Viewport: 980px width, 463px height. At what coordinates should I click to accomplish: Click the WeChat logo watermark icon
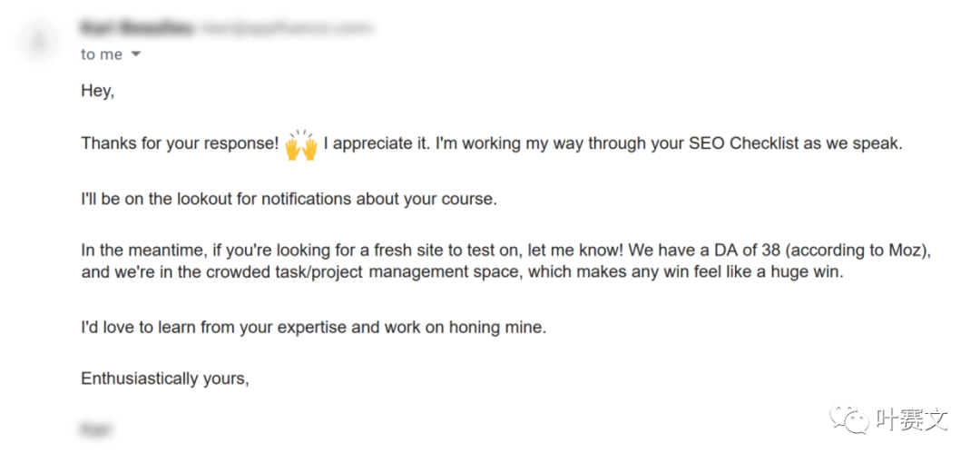click(848, 418)
